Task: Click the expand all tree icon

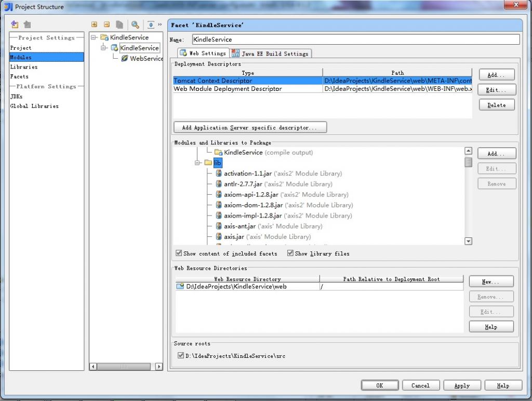Action: [x=95, y=24]
